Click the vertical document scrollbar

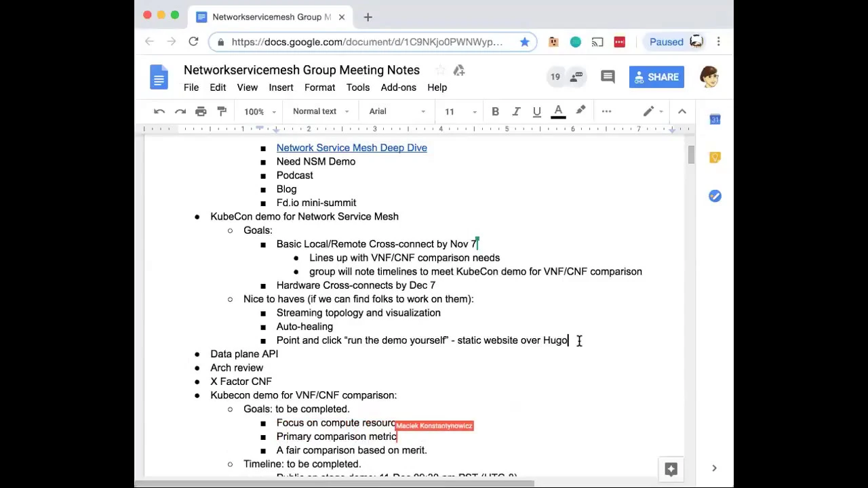click(690, 155)
